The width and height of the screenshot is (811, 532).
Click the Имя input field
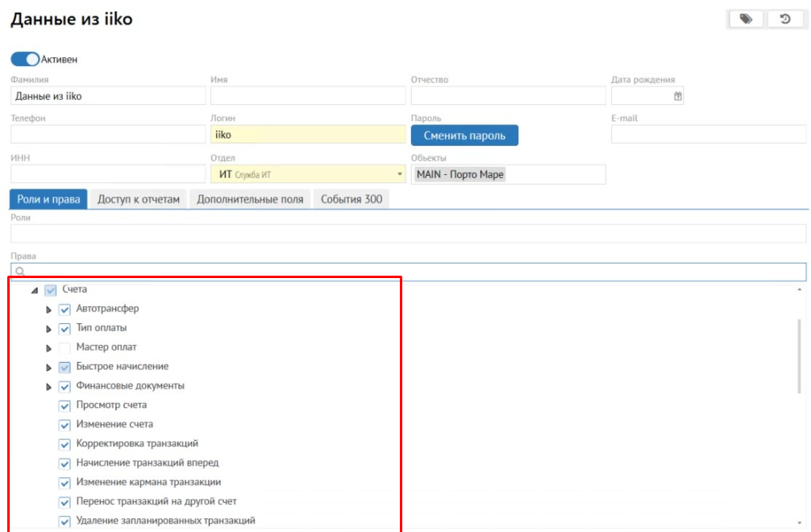point(308,96)
